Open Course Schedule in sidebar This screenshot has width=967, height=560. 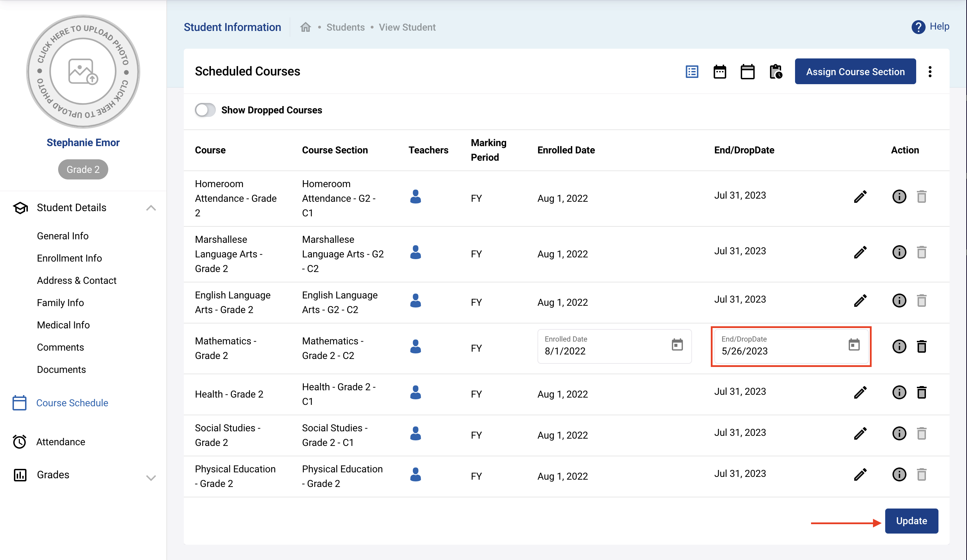tap(72, 403)
